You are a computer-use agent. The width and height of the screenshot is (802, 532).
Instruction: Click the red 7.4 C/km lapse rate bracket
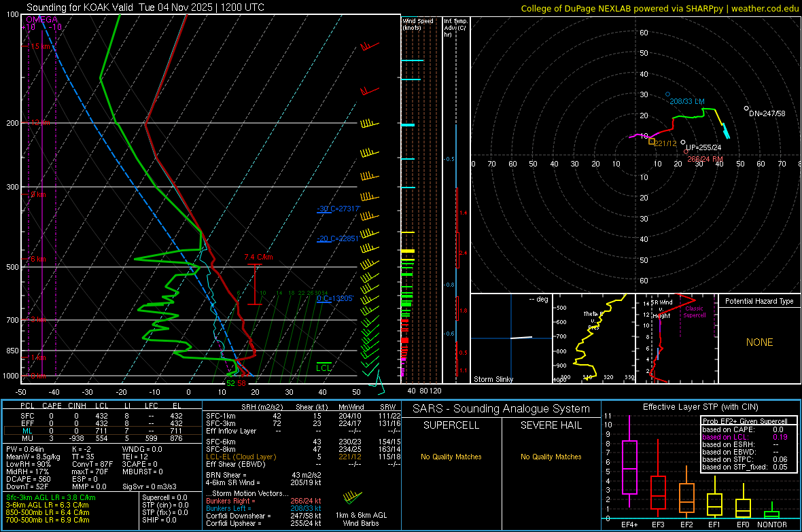pos(255,285)
